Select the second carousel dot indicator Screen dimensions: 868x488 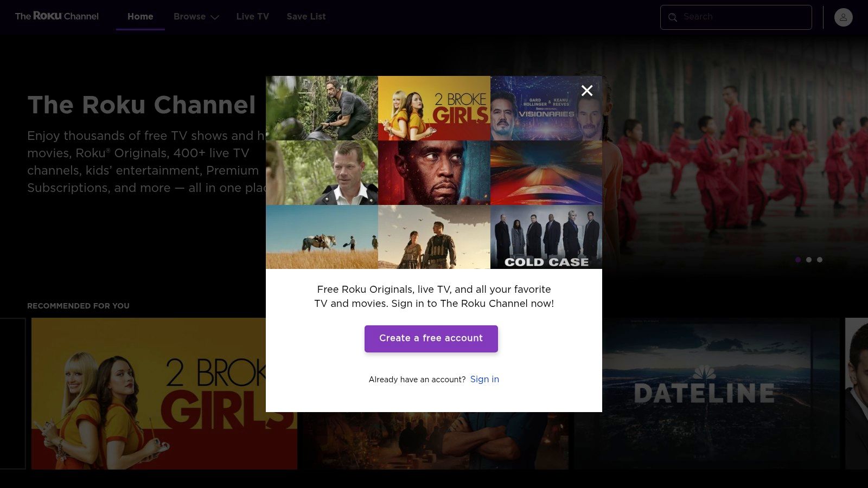click(809, 260)
